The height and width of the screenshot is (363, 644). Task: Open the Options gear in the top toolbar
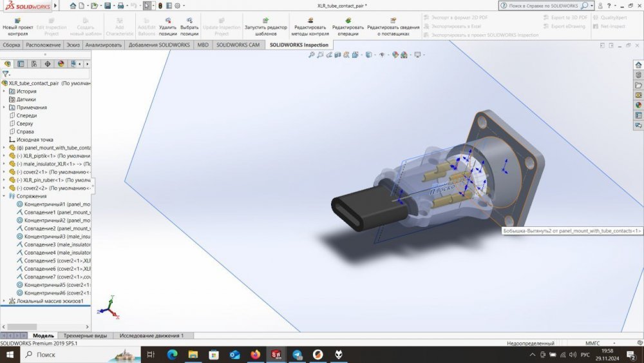point(177,6)
